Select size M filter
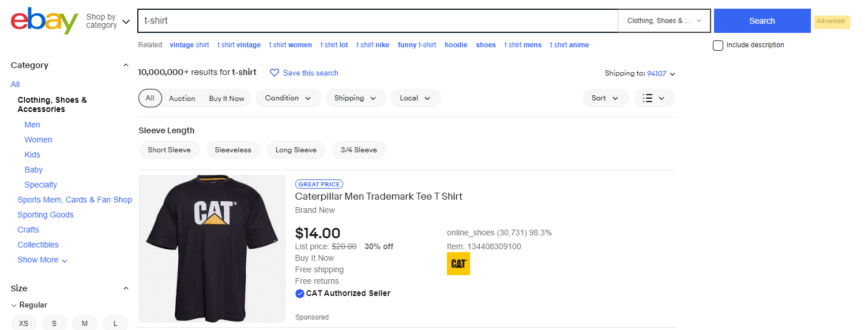Viewport: 868px width, 330px height. click(85, 323)
